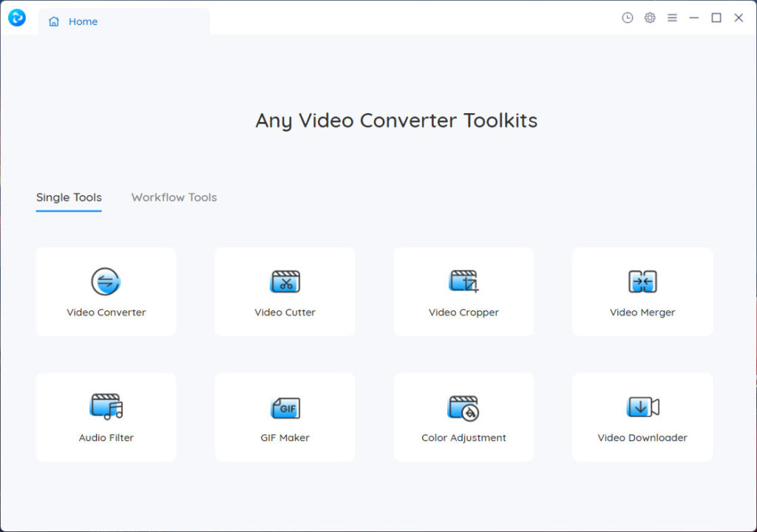Open the Color Adjustment icon
Image resolution: width=757 pixels, height=532 pixels.
464,408
